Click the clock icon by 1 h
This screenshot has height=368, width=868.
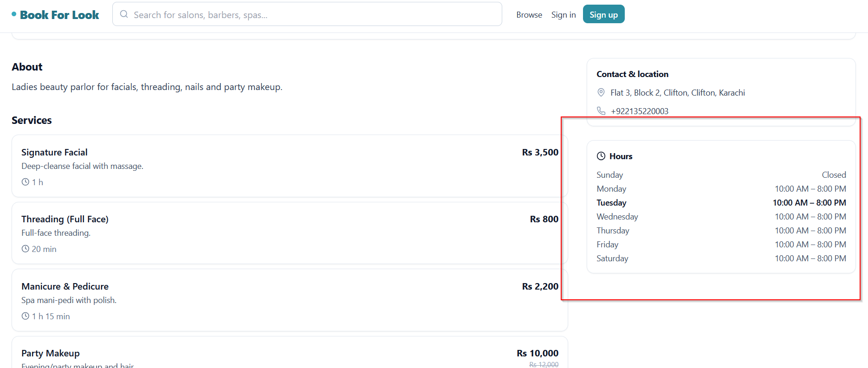point(26,182)
